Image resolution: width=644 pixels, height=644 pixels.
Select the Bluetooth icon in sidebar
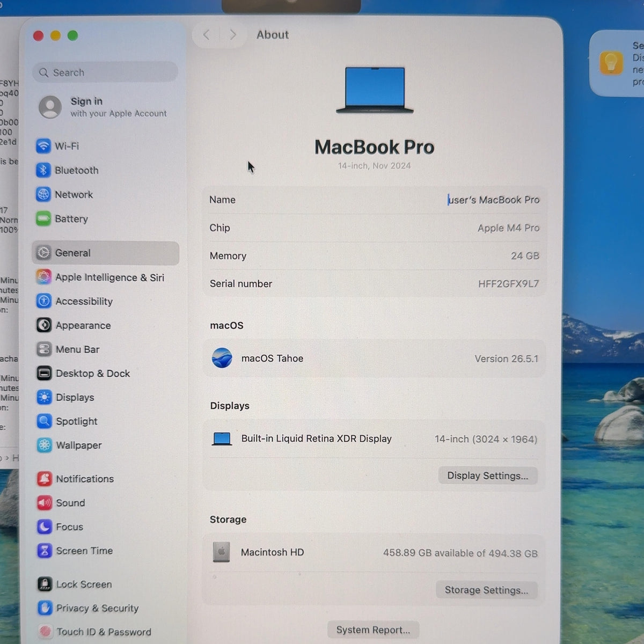[43, 170]
